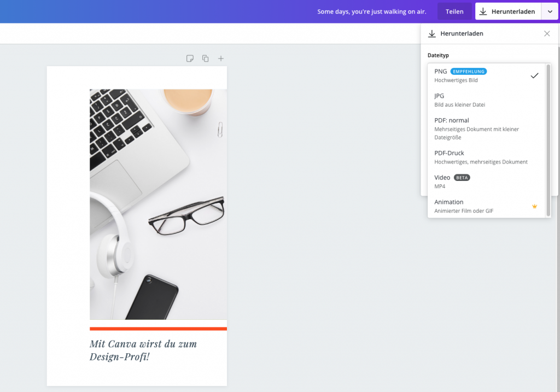The image size is (560, 392).
Task: Close the Herunterladen panel
Action: pos(547,33)
